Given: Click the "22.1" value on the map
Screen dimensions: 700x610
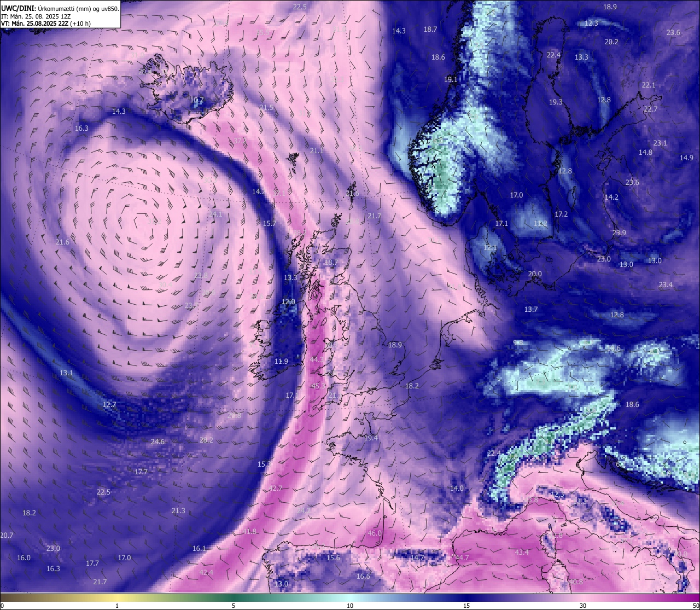Looking at the screenshot, I should point(649,85).
